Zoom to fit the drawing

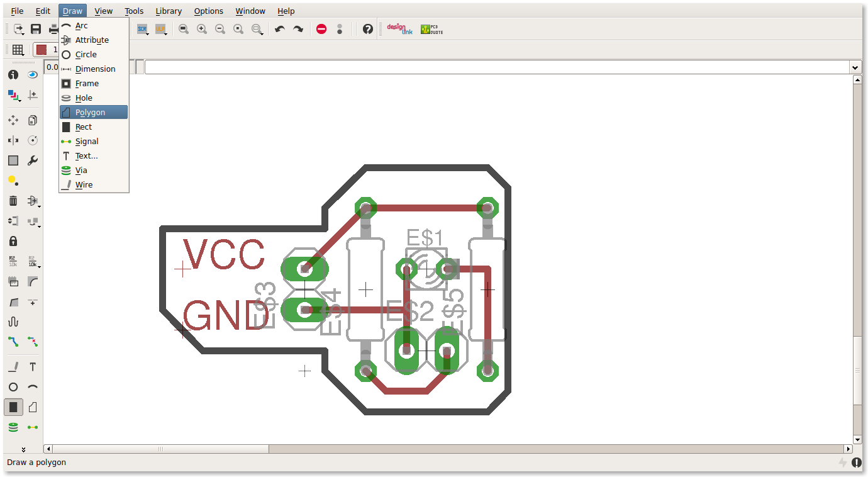(x=183, y=29)
